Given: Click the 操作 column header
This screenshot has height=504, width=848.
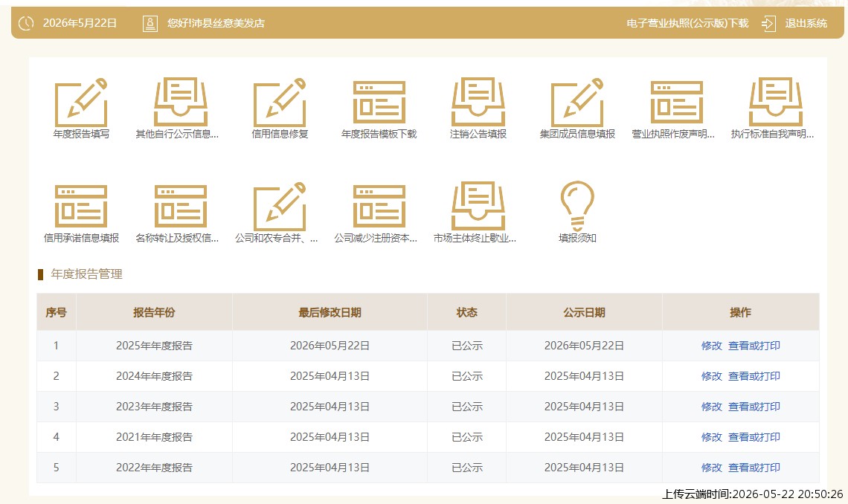Looking at the screenshot, I should [740, 312].
